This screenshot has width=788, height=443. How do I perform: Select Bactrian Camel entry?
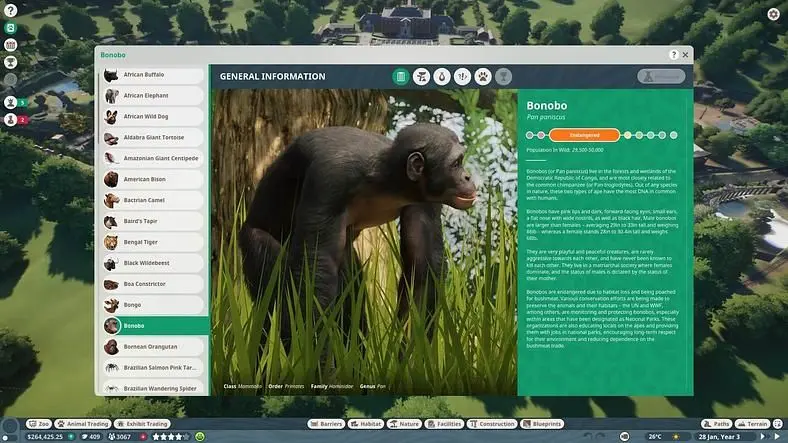[x=153, y=200]
